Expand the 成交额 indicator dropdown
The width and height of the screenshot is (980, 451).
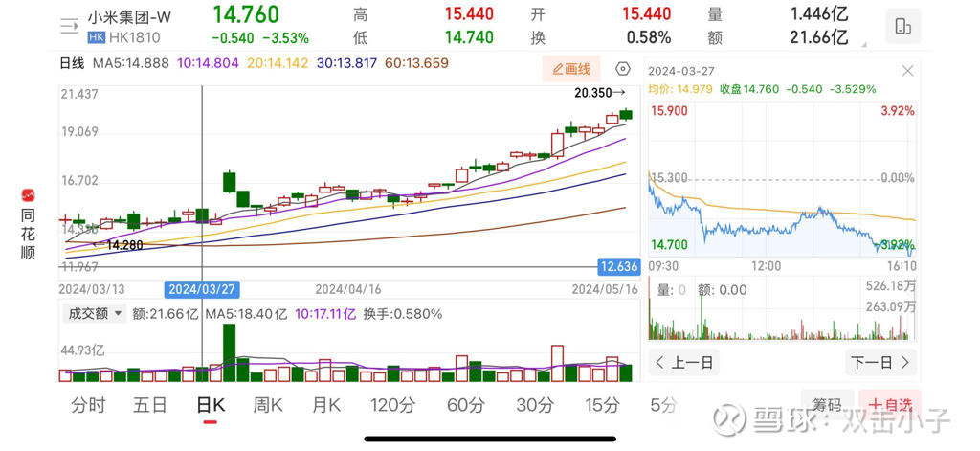click(95, 313)
